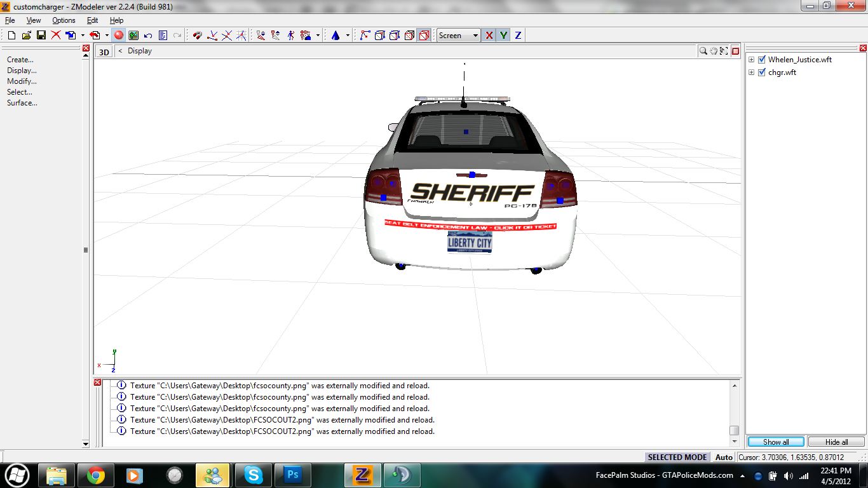Select the pan hand icon in viewport
Viewport: 868px width, 488px height.
(x=714, y=51)
